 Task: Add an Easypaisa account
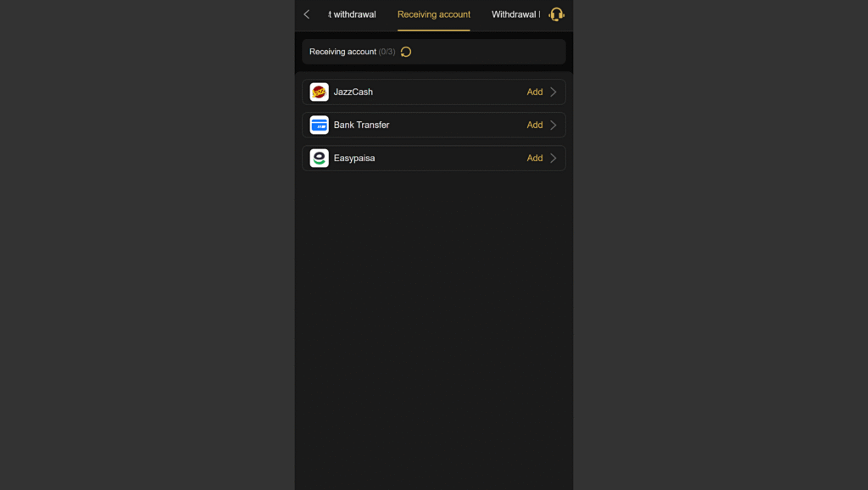point(534,159)
